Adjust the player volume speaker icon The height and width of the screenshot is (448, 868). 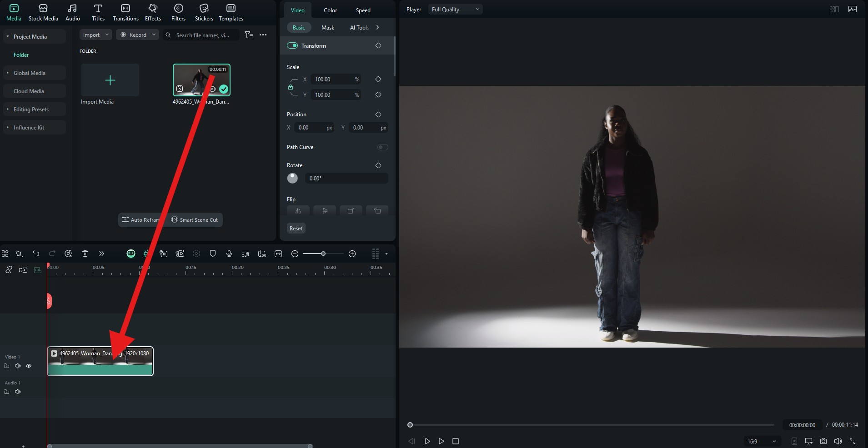click(838, 441)
